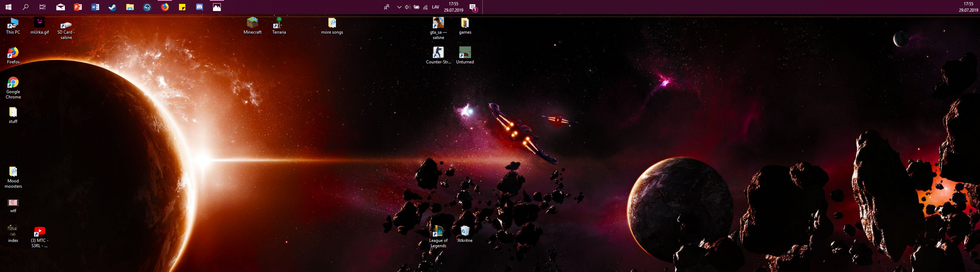
Task: Open People icon in system tray
Action: point(387,7)
